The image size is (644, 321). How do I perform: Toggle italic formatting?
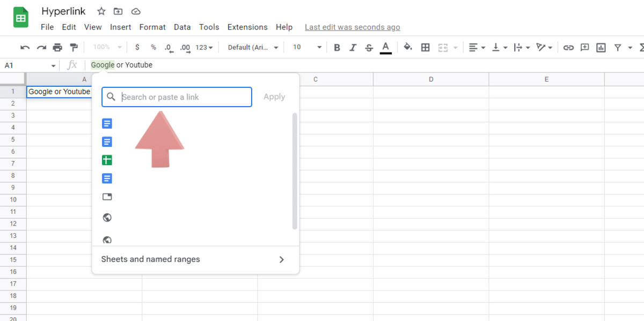pos(353,47)
